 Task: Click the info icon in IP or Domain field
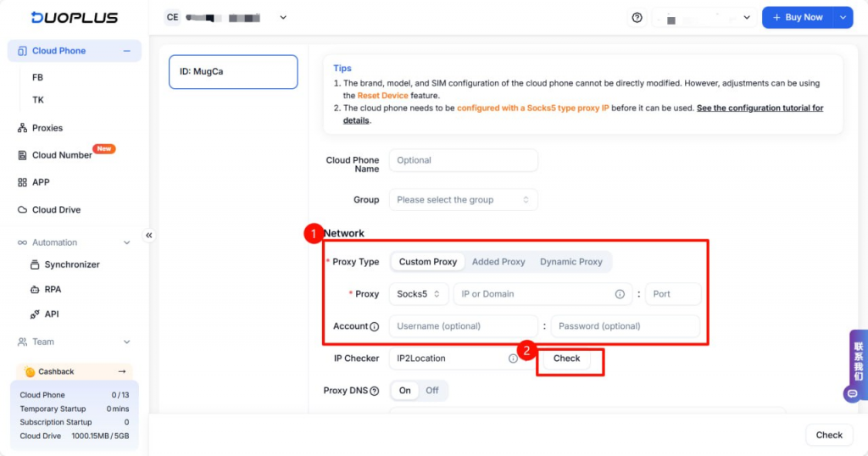[620, 294]
